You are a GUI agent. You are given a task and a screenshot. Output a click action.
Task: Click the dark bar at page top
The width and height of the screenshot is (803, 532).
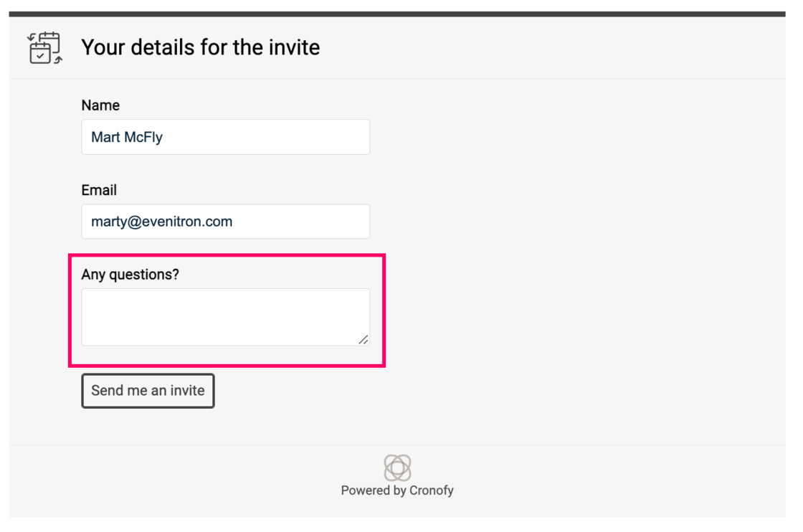(397, 14)
